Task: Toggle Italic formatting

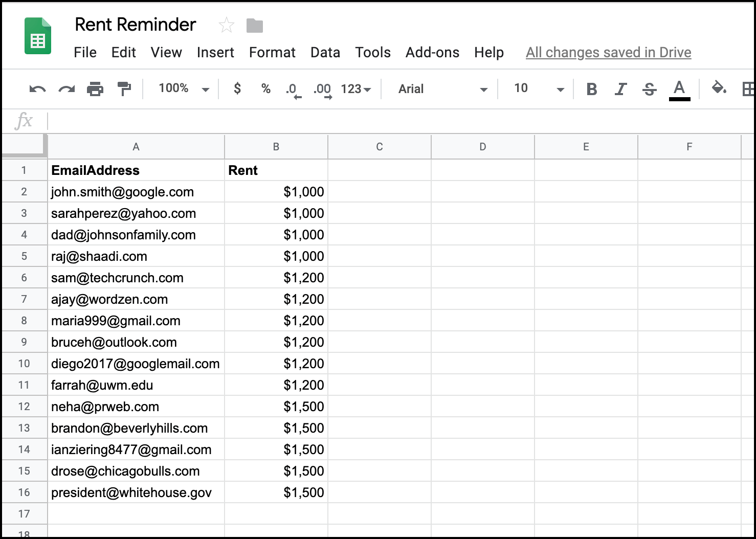Action: 620,89
